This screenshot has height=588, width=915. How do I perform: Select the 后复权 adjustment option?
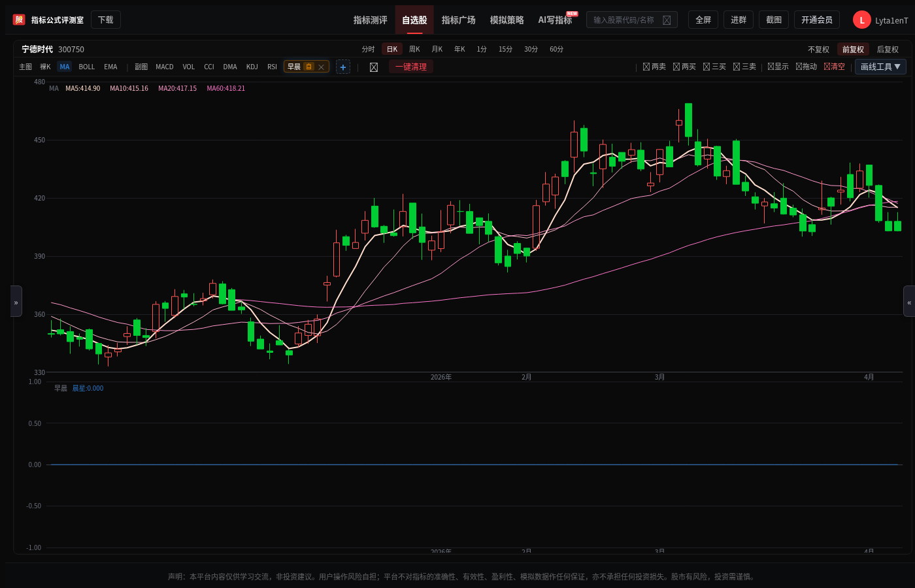(888, 50)
